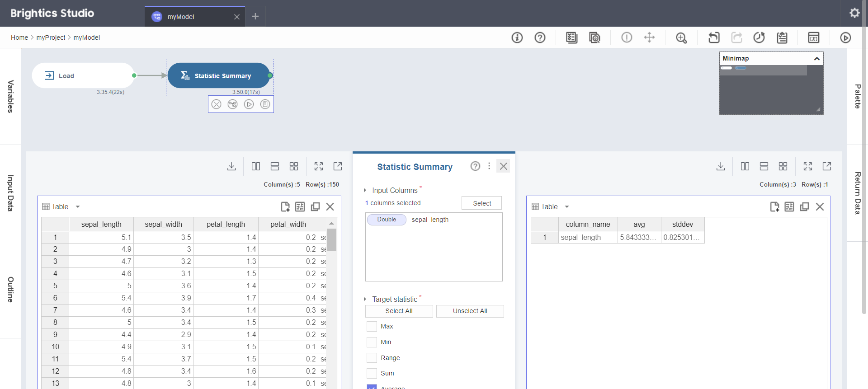The width and height of the screenshot is (868, 389).
Task: Close the input Table panel
Action: point(330,207)
